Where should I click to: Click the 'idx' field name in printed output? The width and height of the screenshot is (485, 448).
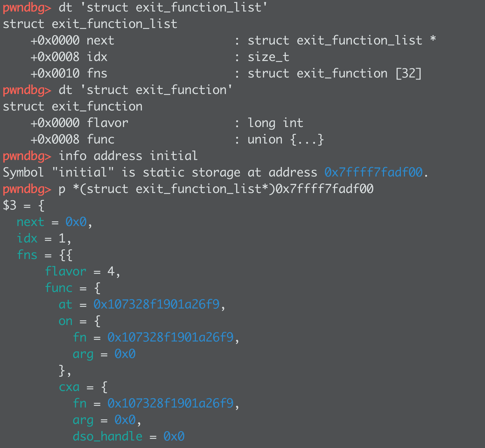[27, 238]
